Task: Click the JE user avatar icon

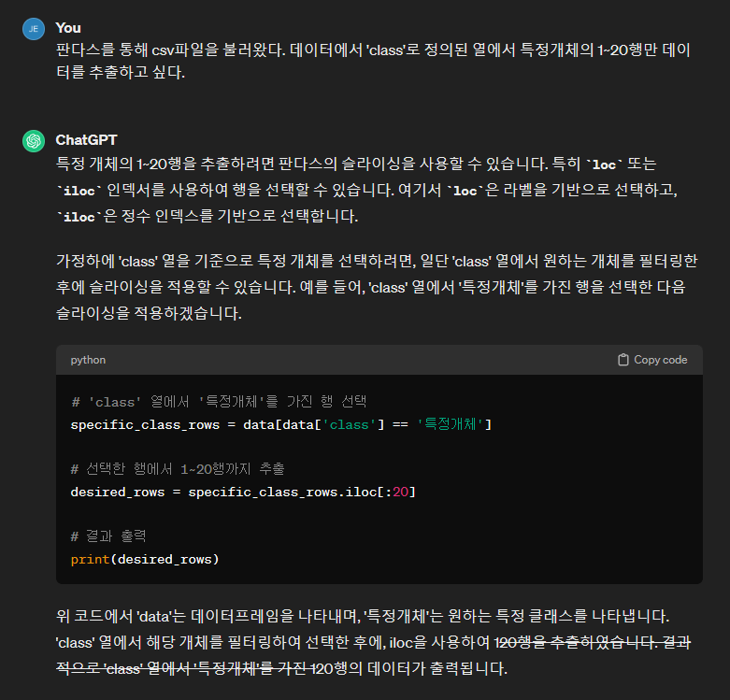Action: (x=34, y=29)
